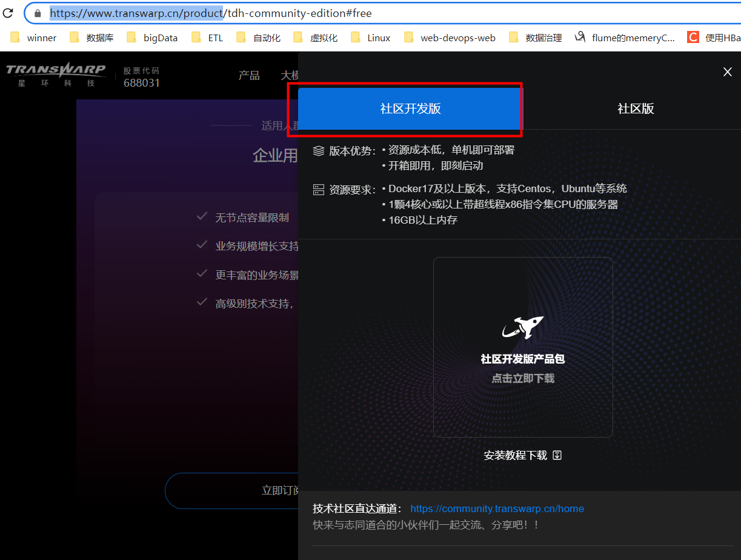Screen dimensions: 741x560
Task: Open the 数据库 bookmarks folder
Action: click(91, 38)
